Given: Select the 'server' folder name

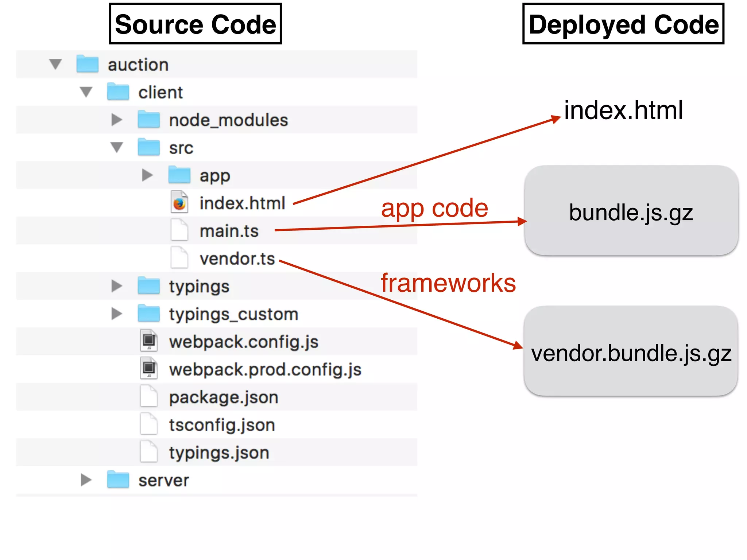Looking at the screenshot, I should click(163, 481).
